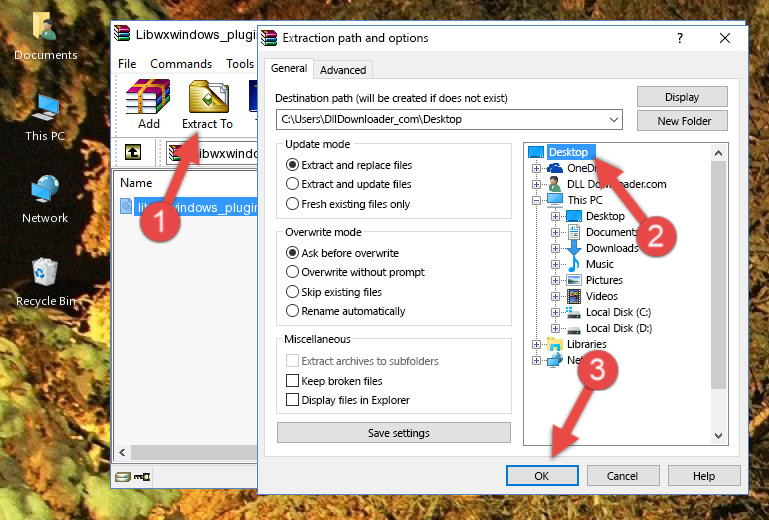The height and width of the screenshot is (520, 769).
Task: Click the Cancel button
Action: click(x=623, y=476)
